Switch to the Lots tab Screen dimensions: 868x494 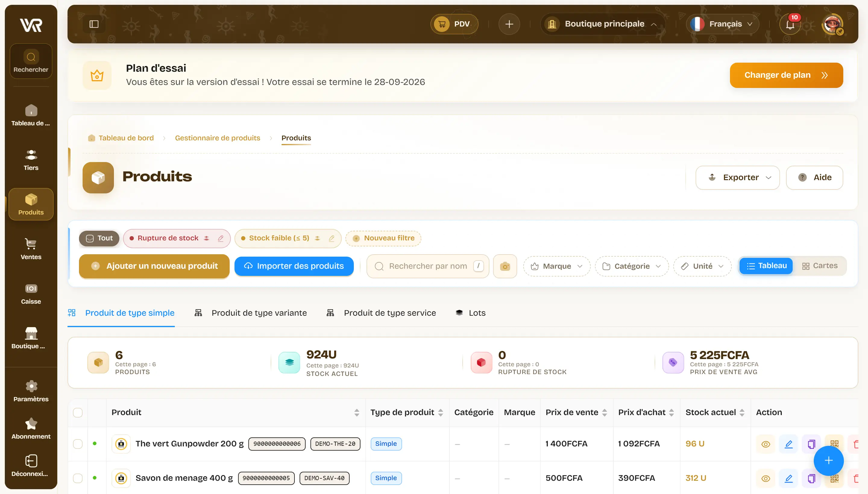[470, 313]
